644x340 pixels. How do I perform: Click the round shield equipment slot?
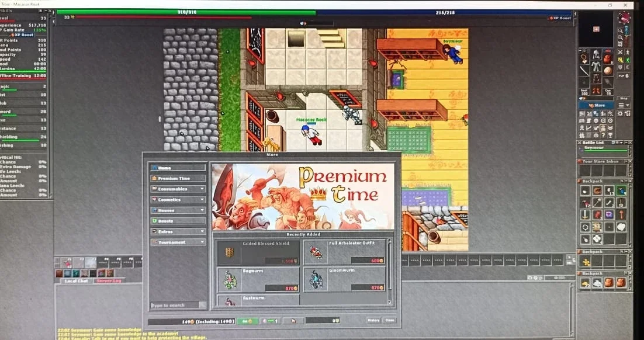pos(608,70)
